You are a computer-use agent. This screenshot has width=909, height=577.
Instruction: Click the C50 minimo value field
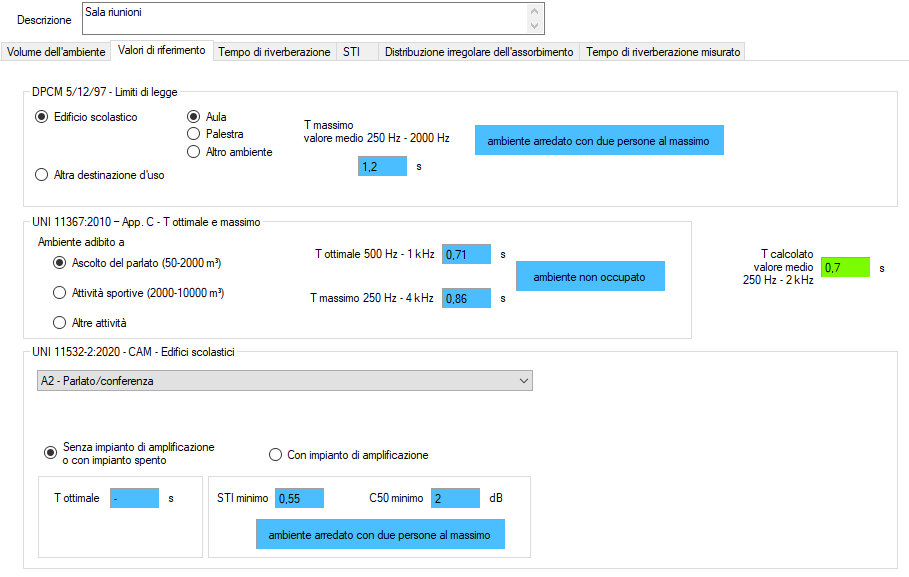[455, 498]
